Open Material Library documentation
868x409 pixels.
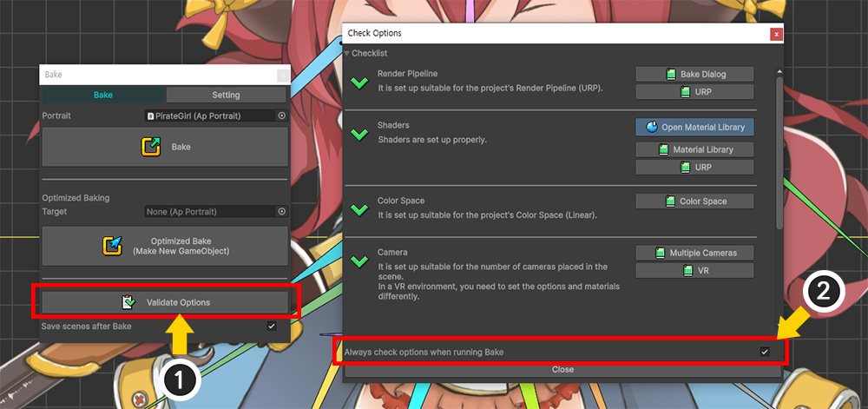694,149
